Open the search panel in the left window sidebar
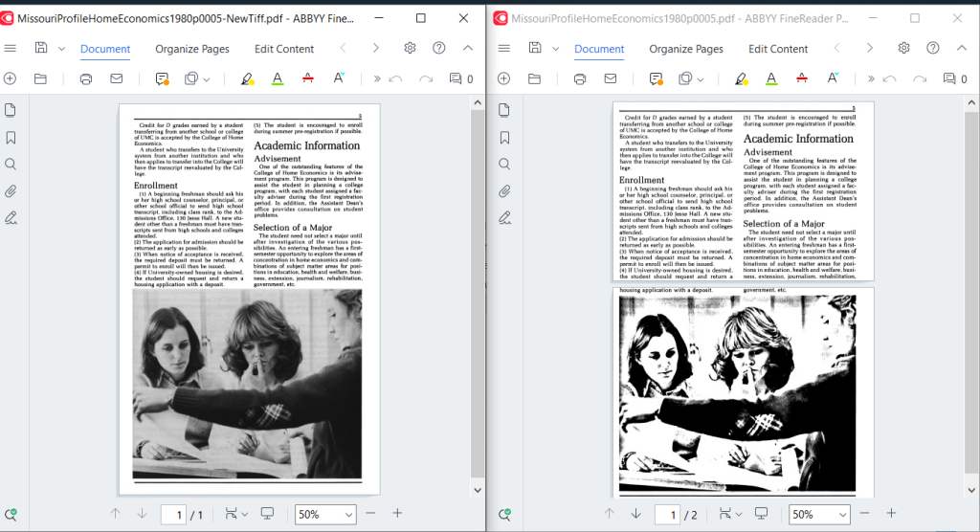 tap(11, 165)
